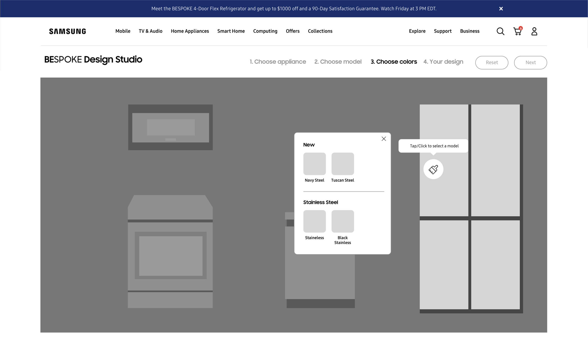Pick the Staineless finish swatch
Viewport: 588px width, 364px height.
coord(314,221)
